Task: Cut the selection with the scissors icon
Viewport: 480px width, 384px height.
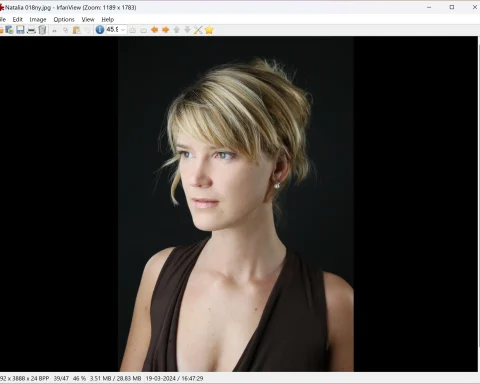Action: (54, 30)
